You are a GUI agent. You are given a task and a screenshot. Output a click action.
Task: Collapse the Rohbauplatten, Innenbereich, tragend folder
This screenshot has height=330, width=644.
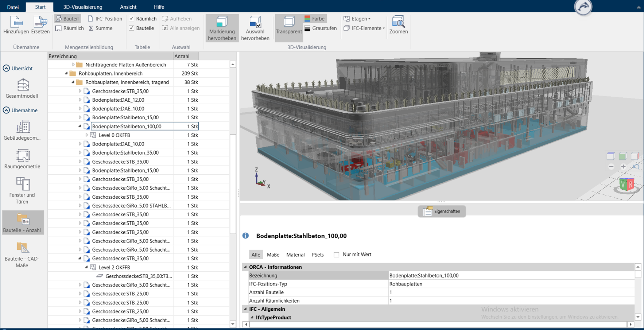73,82
